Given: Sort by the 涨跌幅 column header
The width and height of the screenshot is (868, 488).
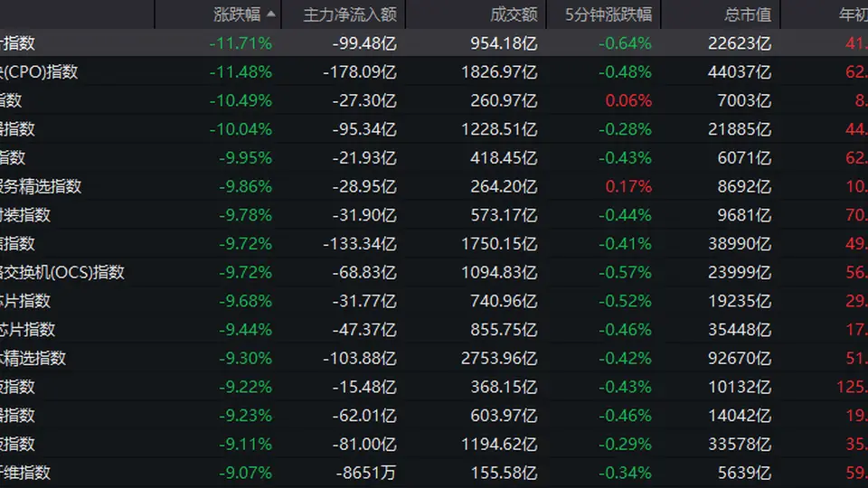Looking at the screenshot, I should click(237, 14).
